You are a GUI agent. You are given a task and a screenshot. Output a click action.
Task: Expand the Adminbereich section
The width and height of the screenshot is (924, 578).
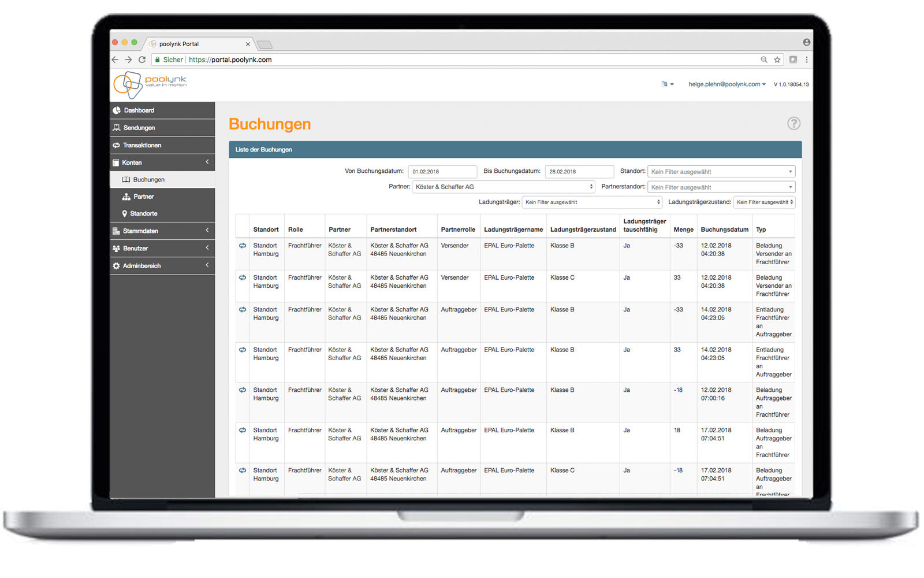(162, 266)
